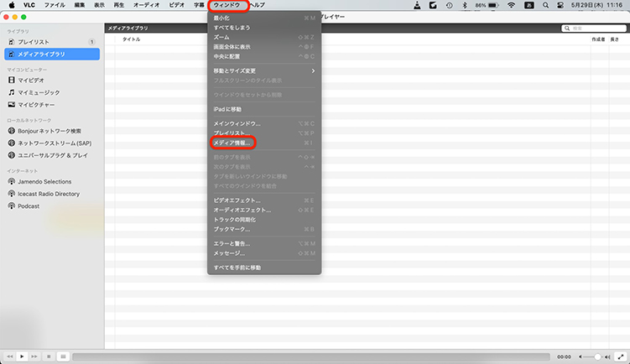The height and width of the screenshot is (364, 630).
Task: Set full volume with loud speaker icon
Action: coord(607,356)
